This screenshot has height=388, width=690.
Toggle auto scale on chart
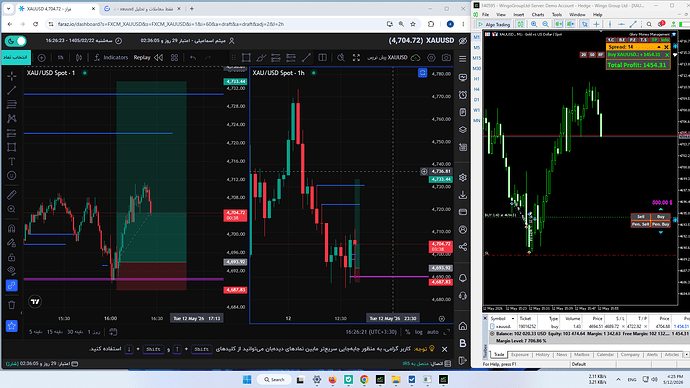click(x=433, y=332)
